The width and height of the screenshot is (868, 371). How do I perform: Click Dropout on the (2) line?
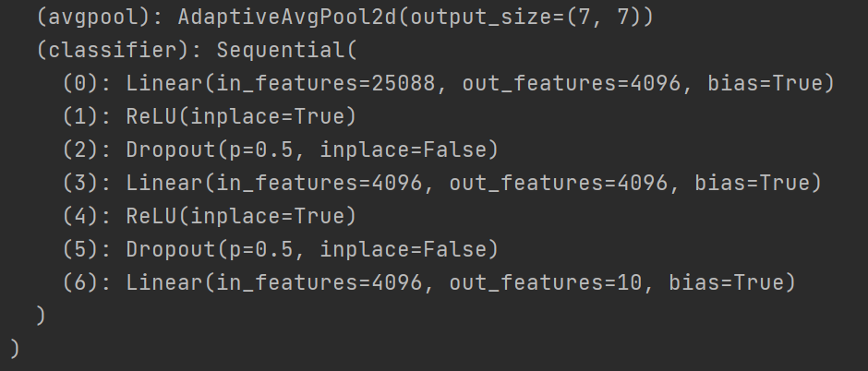pos(171,150)
